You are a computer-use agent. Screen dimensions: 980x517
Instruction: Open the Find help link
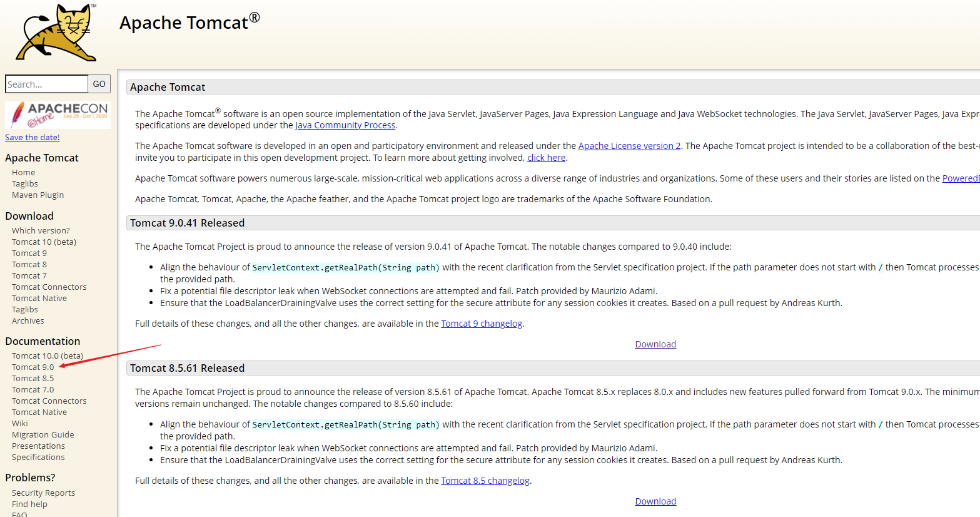29,504
